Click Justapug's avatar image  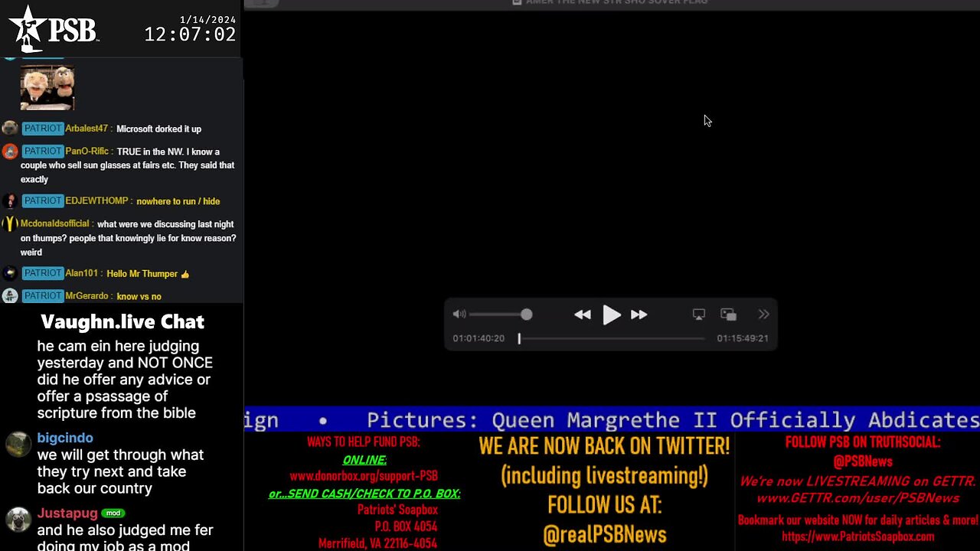pos(18,519)
